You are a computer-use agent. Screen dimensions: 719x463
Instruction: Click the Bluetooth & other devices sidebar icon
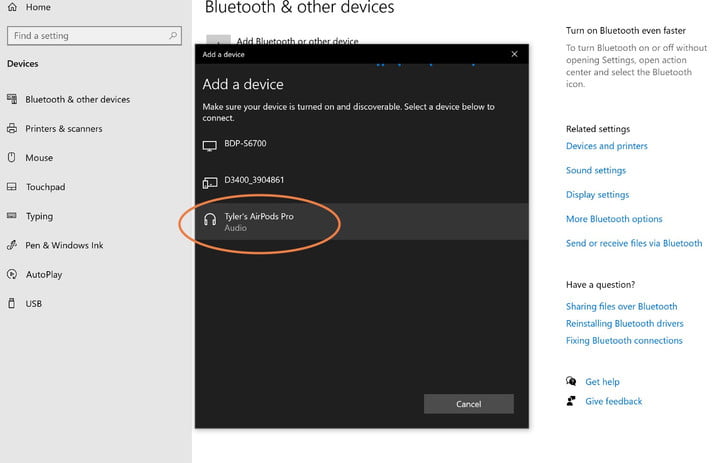click(x=12, y=99)
